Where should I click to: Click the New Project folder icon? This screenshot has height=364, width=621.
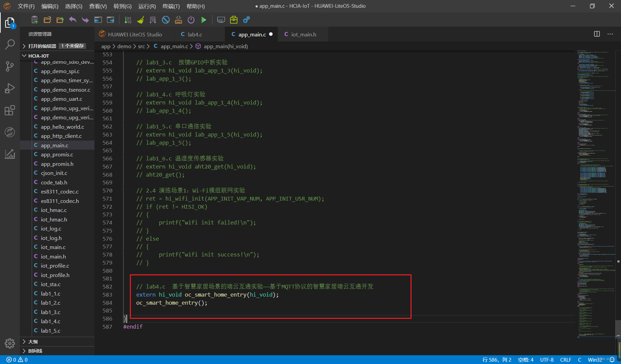point(60,20)
